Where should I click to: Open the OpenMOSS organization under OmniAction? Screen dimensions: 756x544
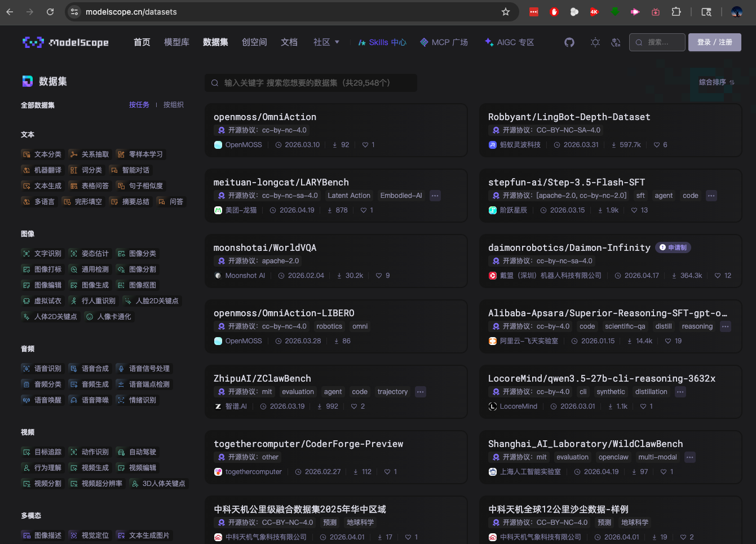(238, 145)
